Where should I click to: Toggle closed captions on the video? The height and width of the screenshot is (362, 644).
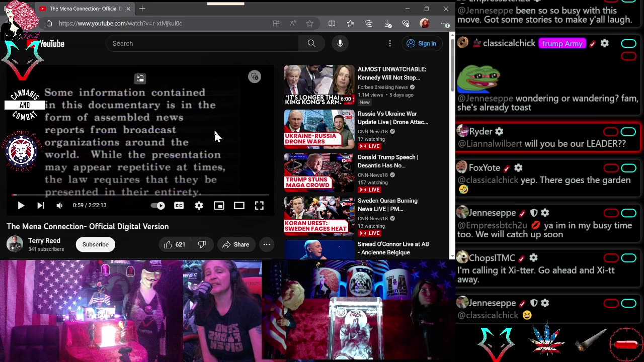pos(179,206)
